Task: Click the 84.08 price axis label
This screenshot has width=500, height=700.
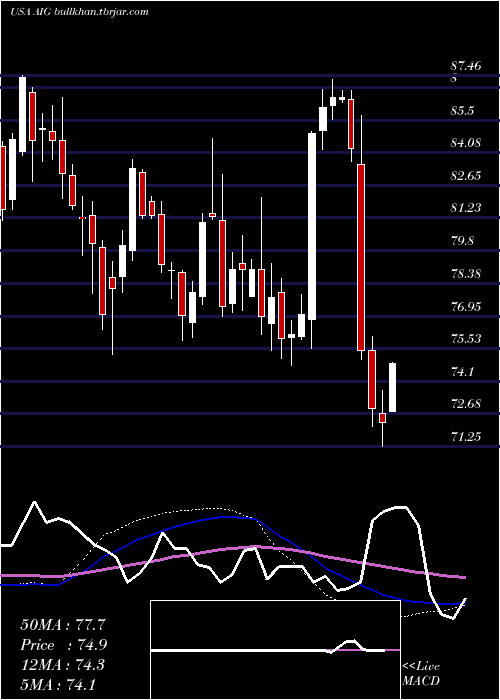Action: [466, 143]
